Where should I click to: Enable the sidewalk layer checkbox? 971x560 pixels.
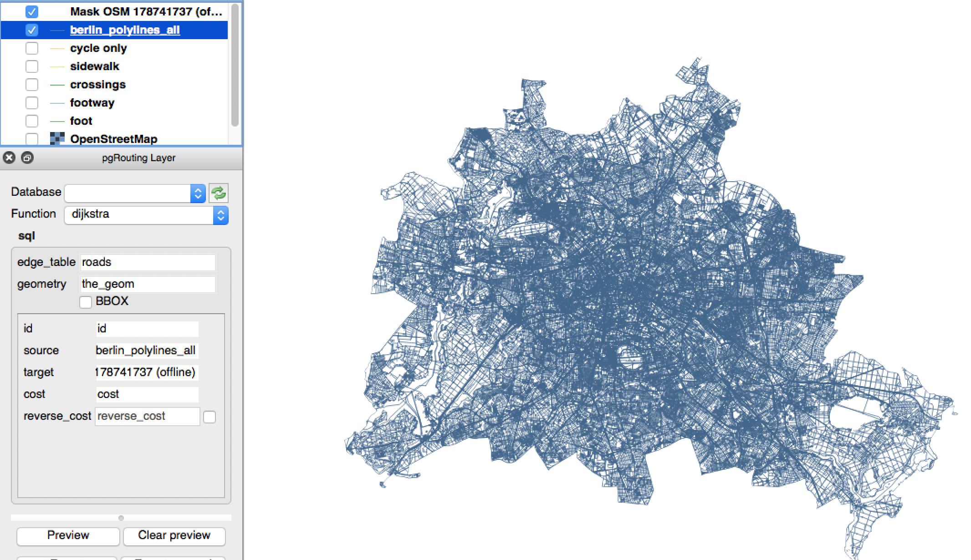point(32,66)
